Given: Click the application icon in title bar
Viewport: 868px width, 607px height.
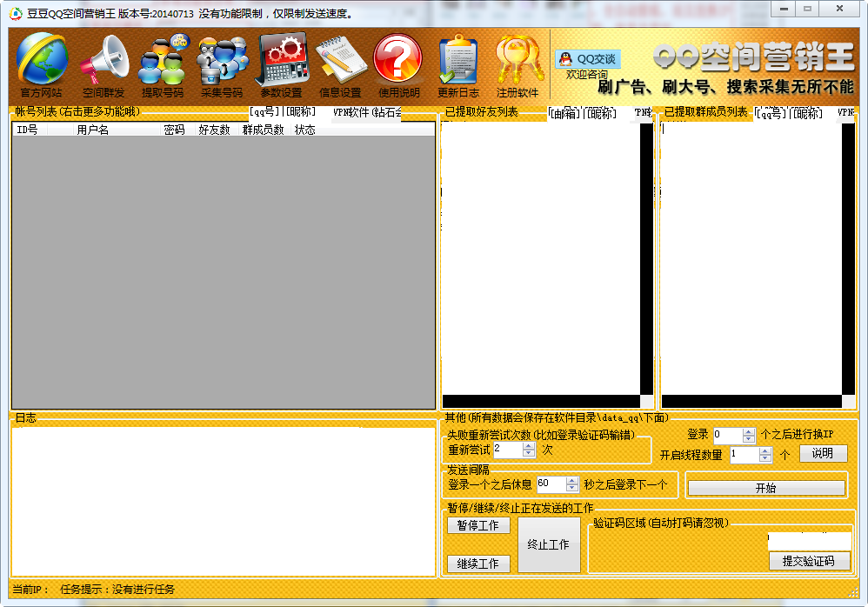Looking at the screenshot, I should coord(17,13).
